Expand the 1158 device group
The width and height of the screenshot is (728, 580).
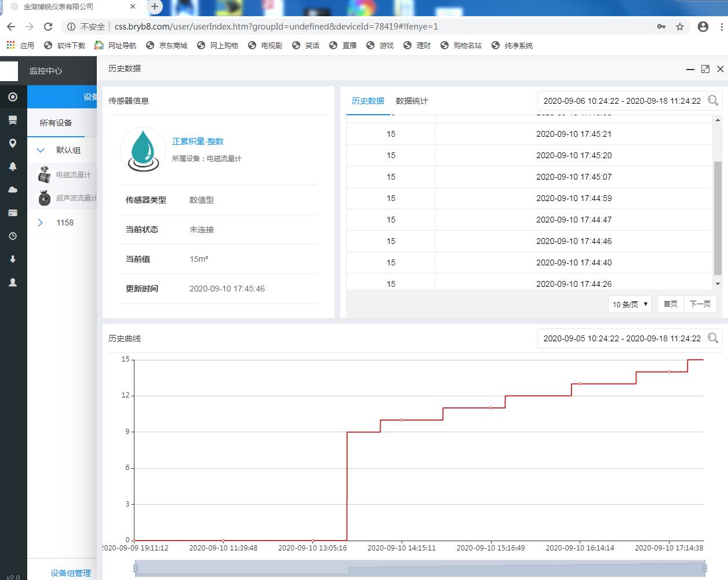41,222
